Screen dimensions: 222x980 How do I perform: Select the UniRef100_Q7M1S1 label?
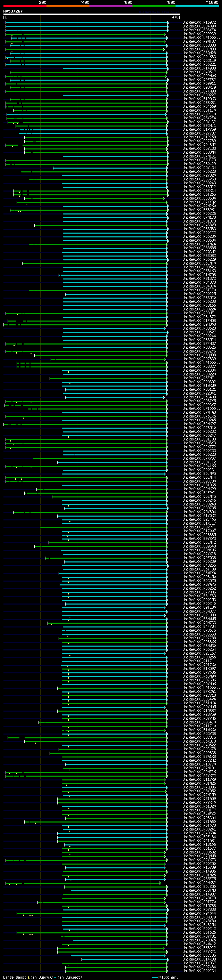[x=199, y=156]
